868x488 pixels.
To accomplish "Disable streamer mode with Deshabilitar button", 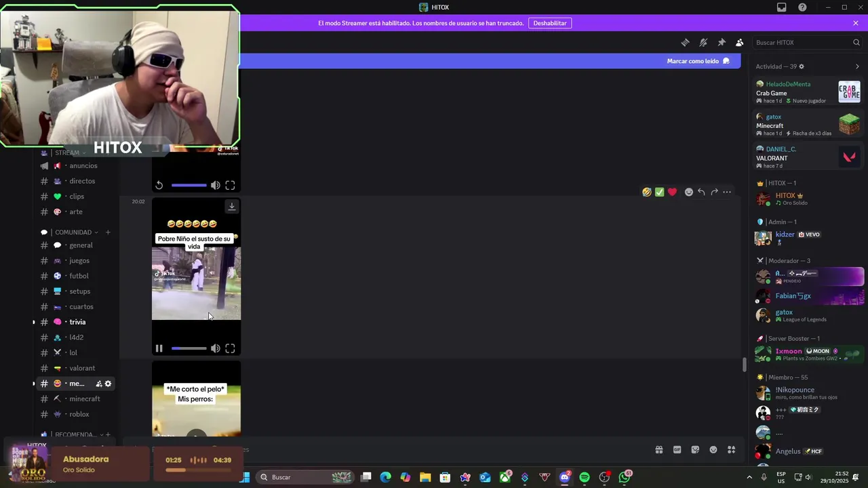I will click(550, 23).
